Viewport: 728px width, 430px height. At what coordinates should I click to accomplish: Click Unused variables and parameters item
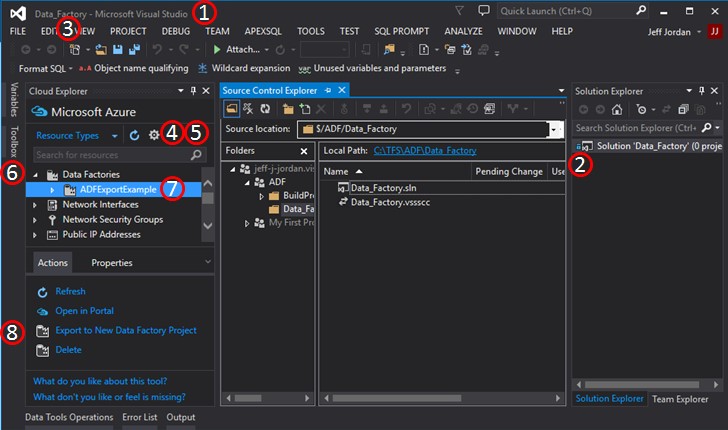tap(372, 68)
